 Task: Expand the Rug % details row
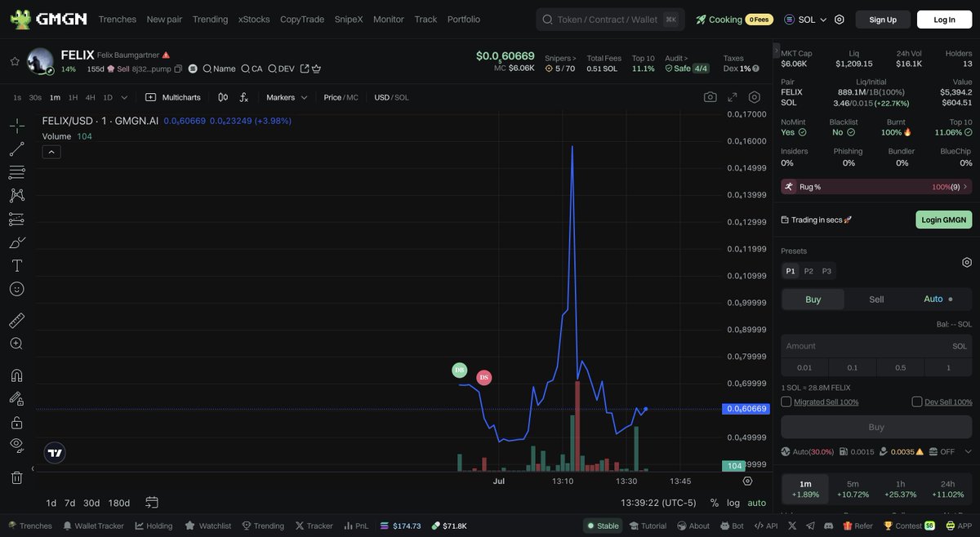click(876, 187)
